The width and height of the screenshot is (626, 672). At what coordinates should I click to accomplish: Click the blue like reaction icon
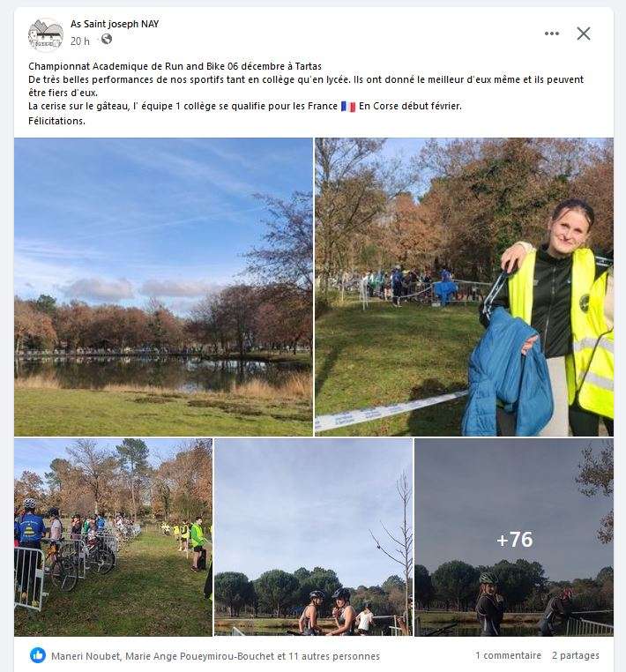(x=38, y=655)
